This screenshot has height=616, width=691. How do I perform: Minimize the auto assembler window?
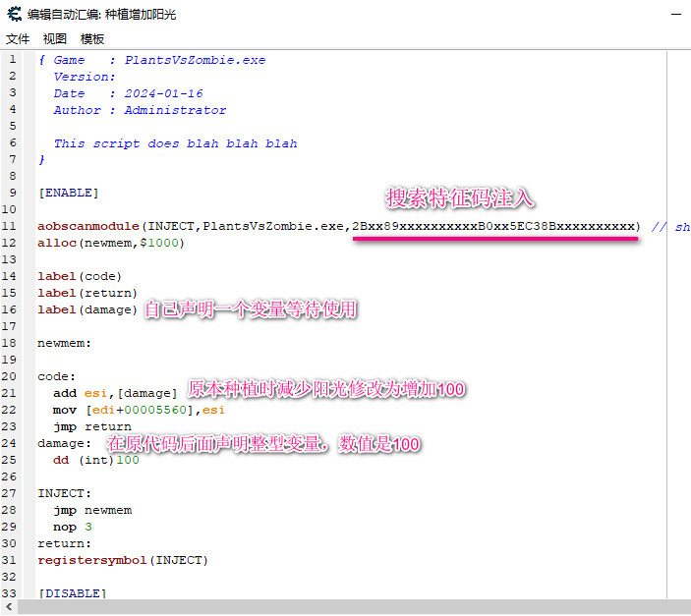click(676, 15)
